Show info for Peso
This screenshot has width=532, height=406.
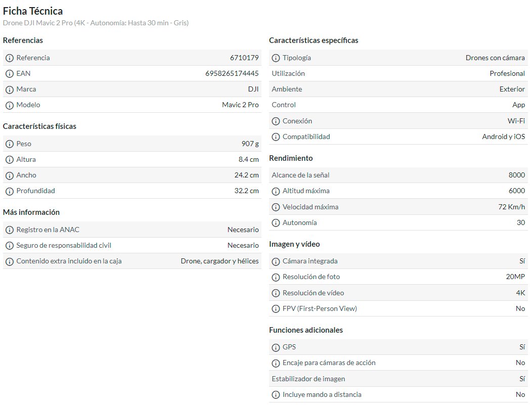[10, 144]
